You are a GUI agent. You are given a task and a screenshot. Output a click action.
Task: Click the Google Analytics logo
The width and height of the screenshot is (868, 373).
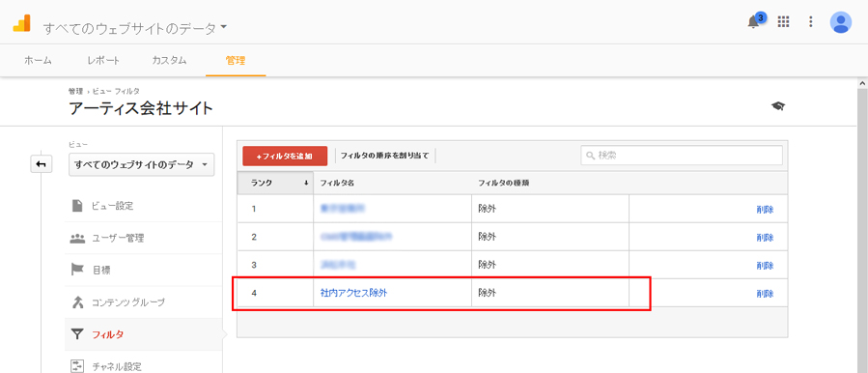coord(21,23)
